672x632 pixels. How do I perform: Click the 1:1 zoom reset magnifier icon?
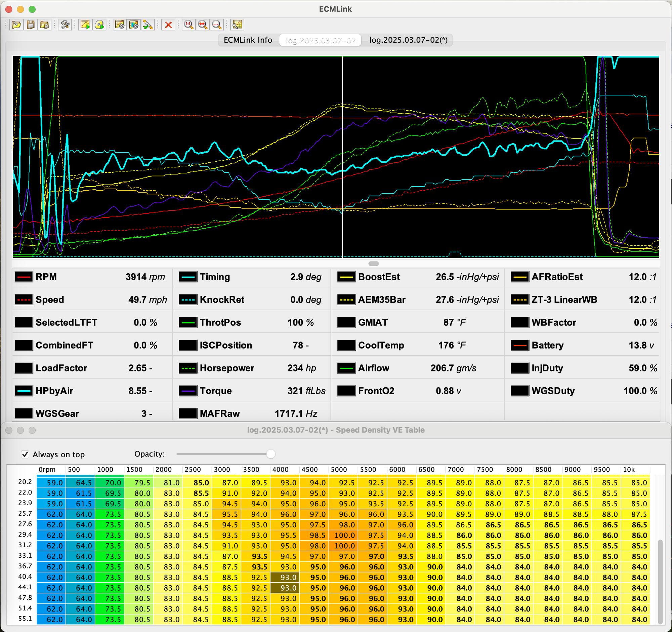click(x=188, y=25)
